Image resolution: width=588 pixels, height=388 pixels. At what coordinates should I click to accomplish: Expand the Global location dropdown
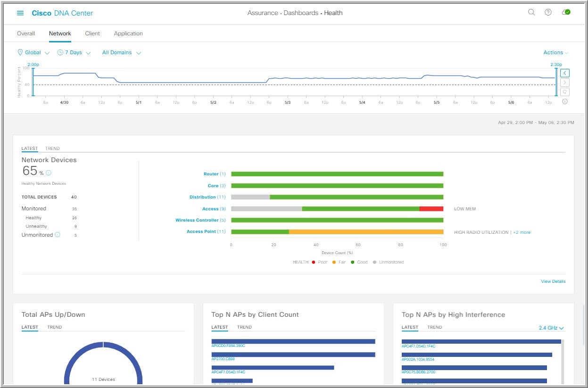click(x=33, y=53)
